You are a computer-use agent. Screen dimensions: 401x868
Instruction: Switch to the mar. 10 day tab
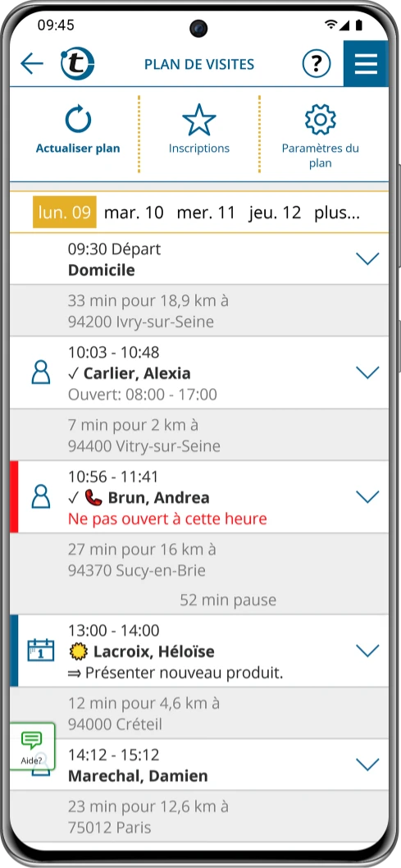134,212
